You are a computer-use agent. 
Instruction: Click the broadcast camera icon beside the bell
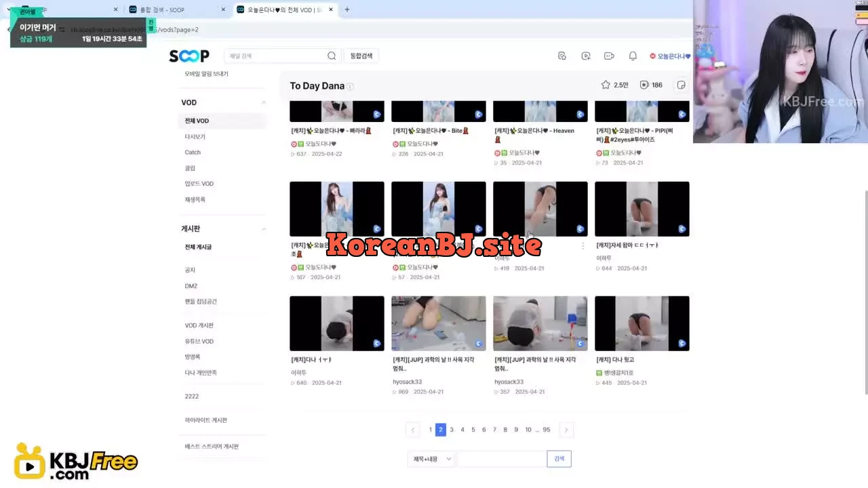tap(609, 56)
